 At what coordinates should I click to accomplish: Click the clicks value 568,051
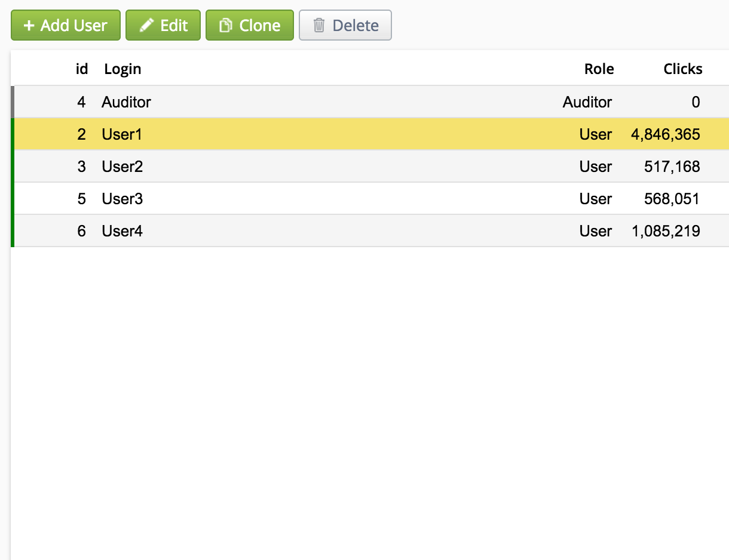(x=672, y=199)
